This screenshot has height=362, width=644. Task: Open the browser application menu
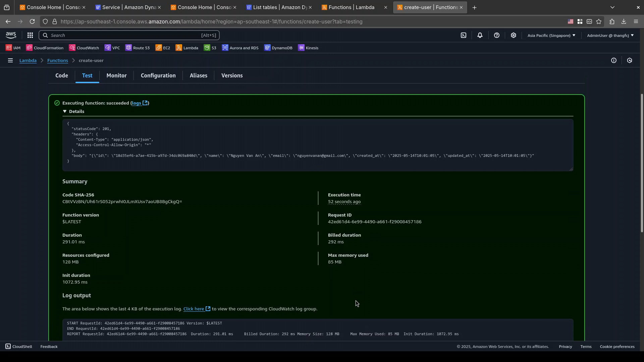pyautogui.click(x=636, y=21)
